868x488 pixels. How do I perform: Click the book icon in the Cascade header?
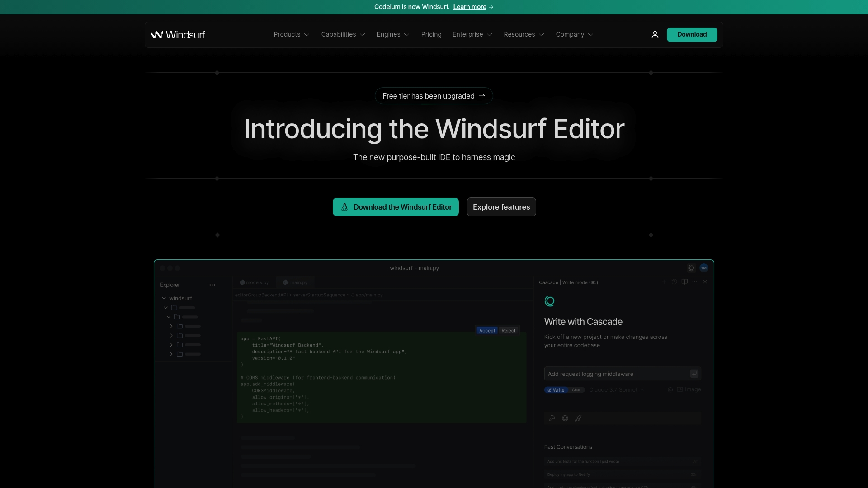[x=684, y=282]
